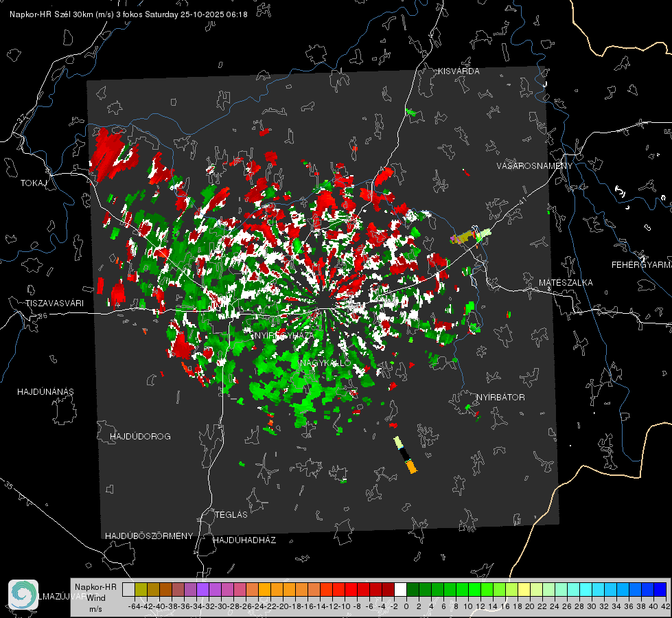This screenshot has height=618, width=672.
Task: Pick the dark green 0–2 legend swatch
Action: 413,589
